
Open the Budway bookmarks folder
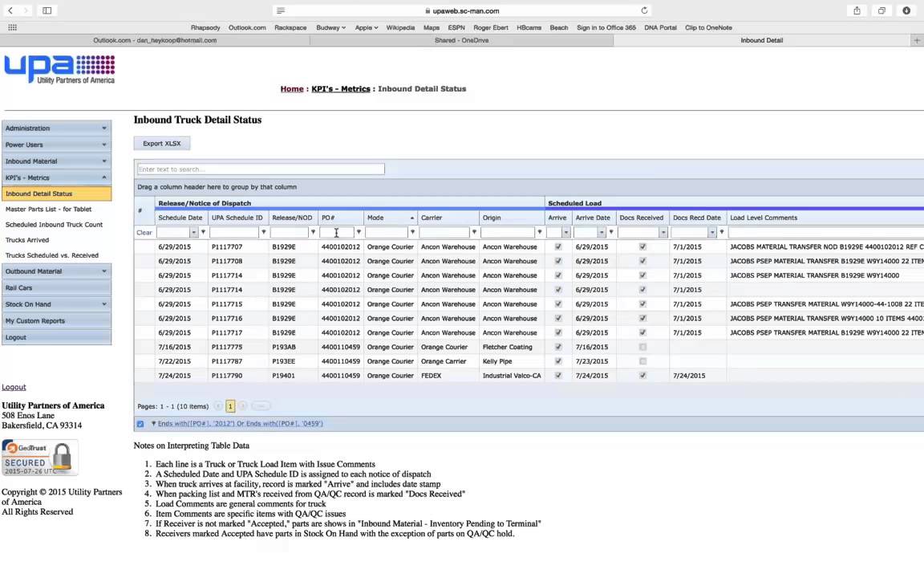[x=330, y=28]
